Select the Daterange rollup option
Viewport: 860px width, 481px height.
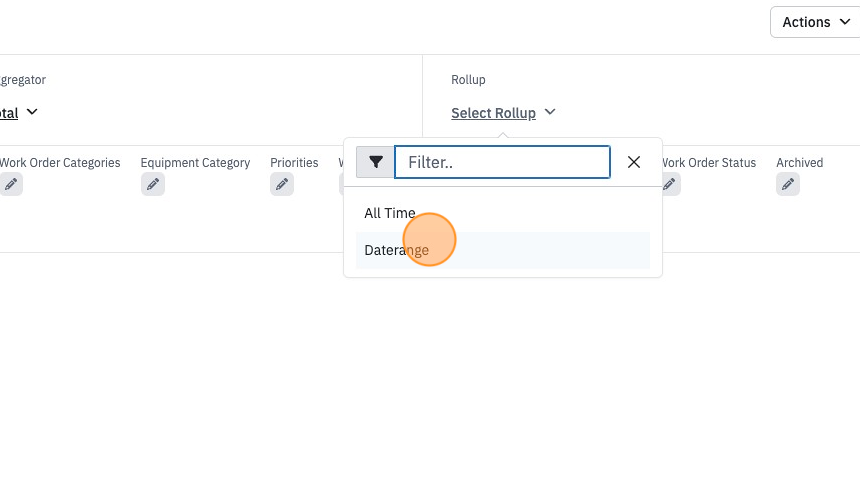(x=502, y=250)
